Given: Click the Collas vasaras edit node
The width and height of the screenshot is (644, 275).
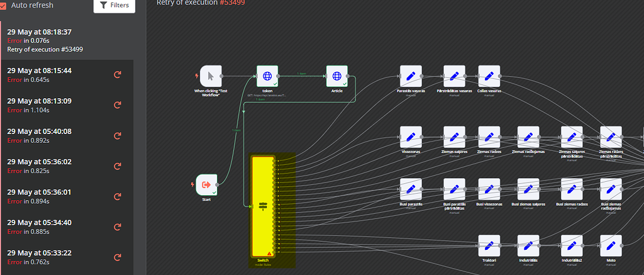Looking at the screenshot, I should (489, 76).
